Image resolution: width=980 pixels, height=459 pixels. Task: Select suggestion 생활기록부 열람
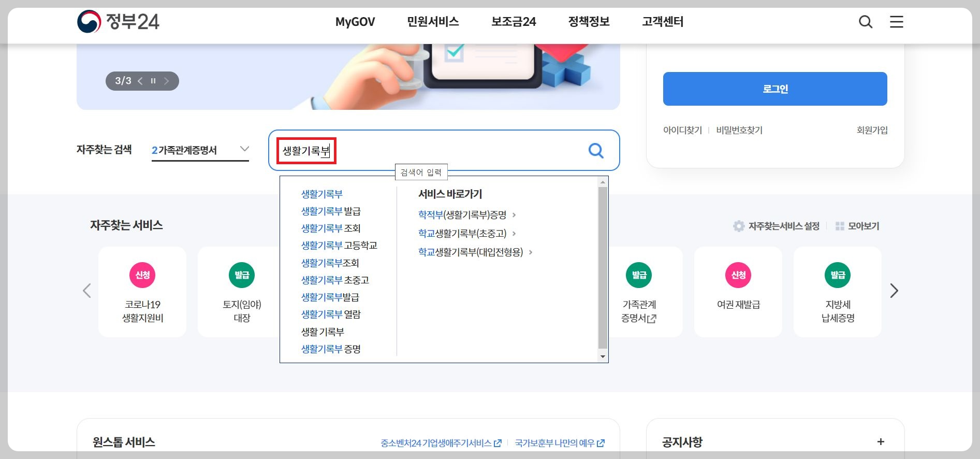(x=331, y=314)
